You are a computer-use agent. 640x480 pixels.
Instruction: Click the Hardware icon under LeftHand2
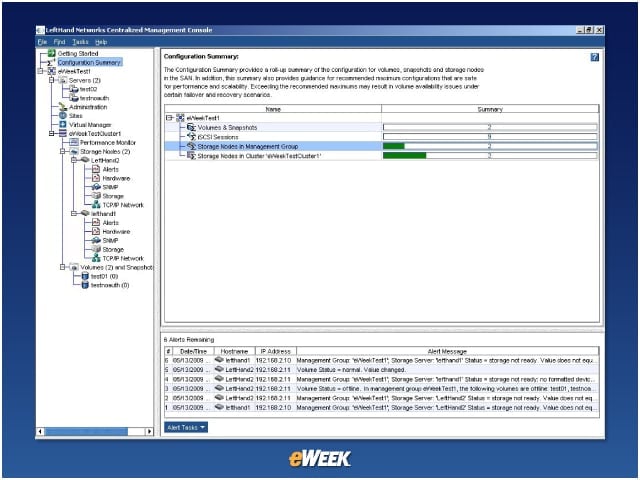(96, 178)
